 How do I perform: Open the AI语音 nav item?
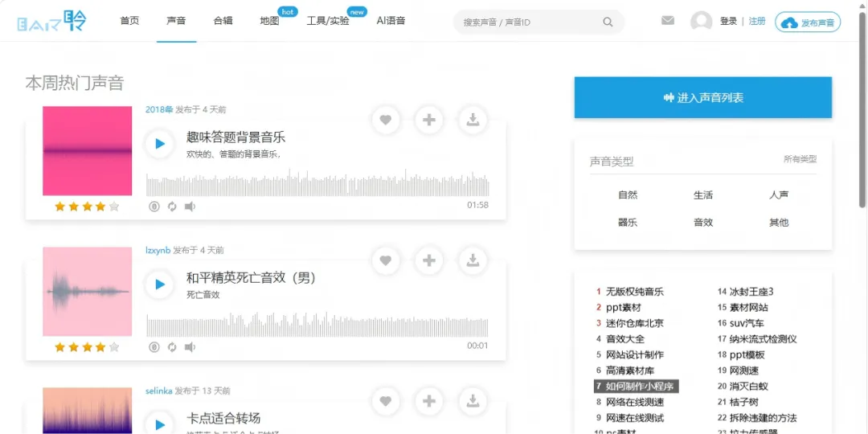pyautogui.click(x=391, y=21)
